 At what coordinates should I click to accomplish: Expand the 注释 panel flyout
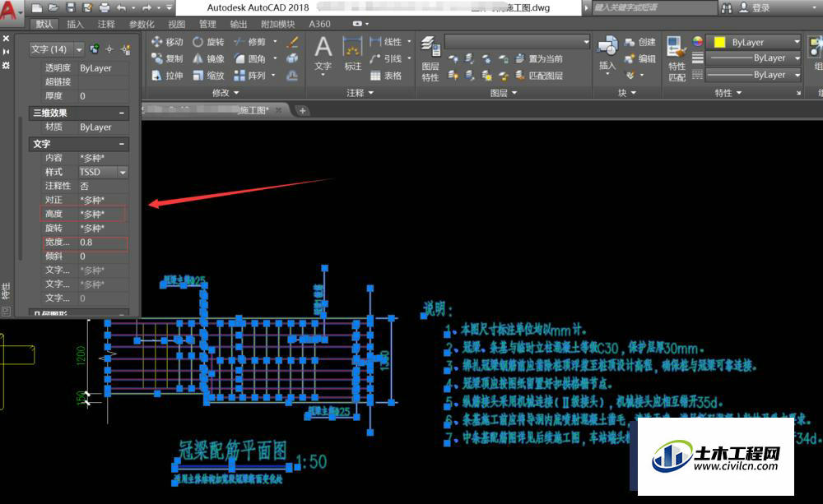(360, 93)
